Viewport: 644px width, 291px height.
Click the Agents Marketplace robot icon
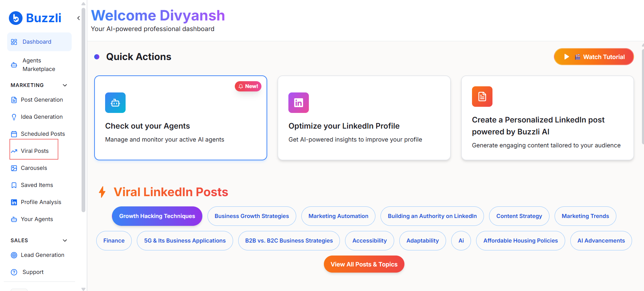[x=14, y=65]
